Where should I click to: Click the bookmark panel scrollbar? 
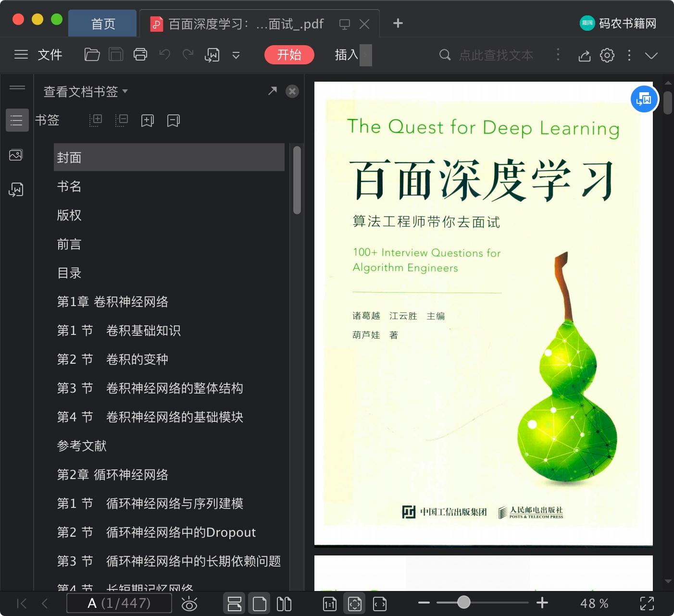pyautogui.click(x=297, y=180)
